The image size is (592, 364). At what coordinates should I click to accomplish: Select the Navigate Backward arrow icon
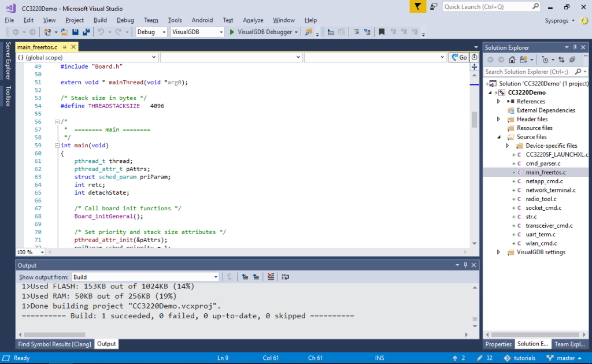[x=16, y=32]
